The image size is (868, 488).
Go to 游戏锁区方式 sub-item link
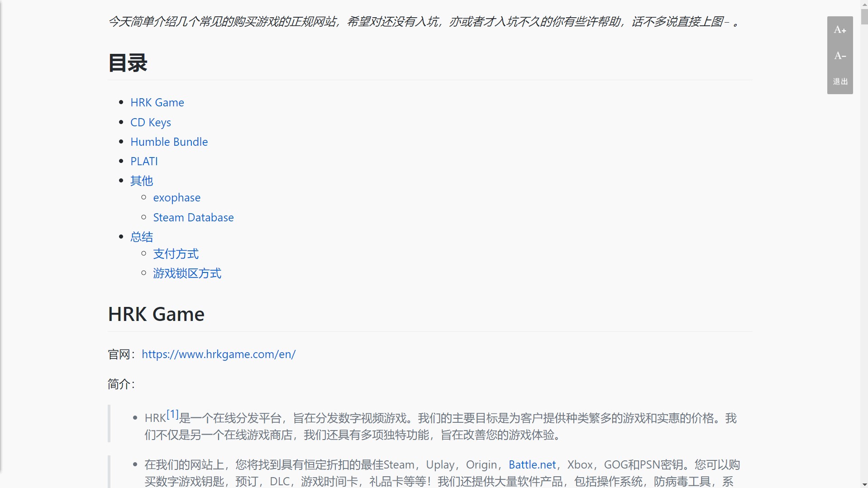pos(187,273)
